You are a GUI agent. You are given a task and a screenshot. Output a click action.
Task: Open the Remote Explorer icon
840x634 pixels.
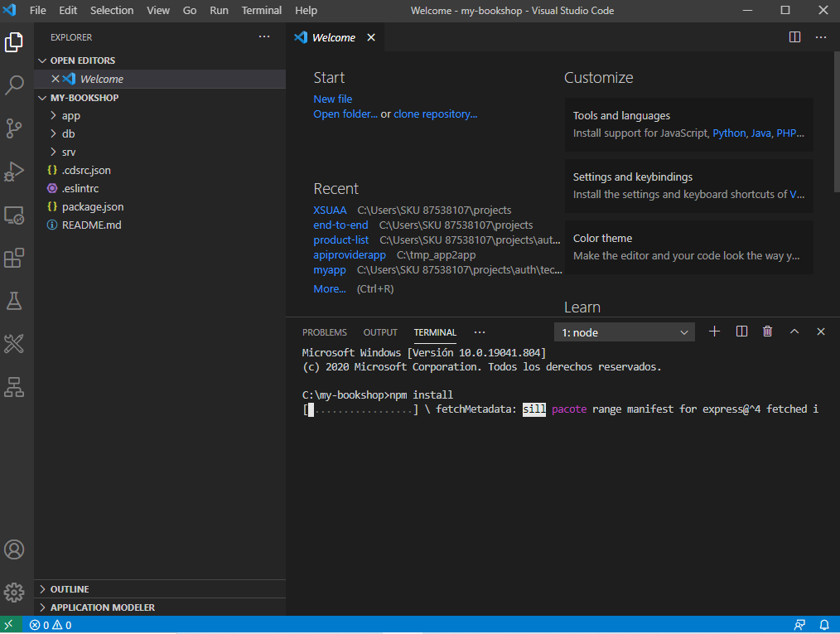14,215
